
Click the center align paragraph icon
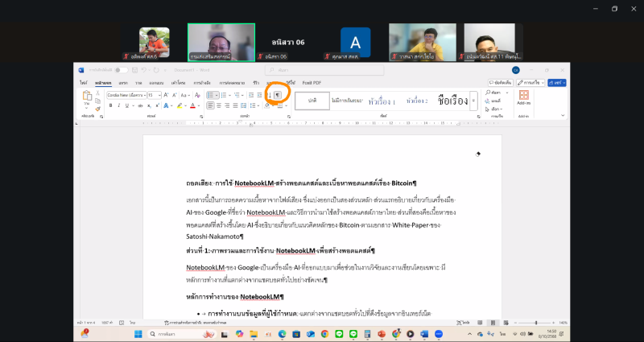pyautogui.click(x=218, y=105)
